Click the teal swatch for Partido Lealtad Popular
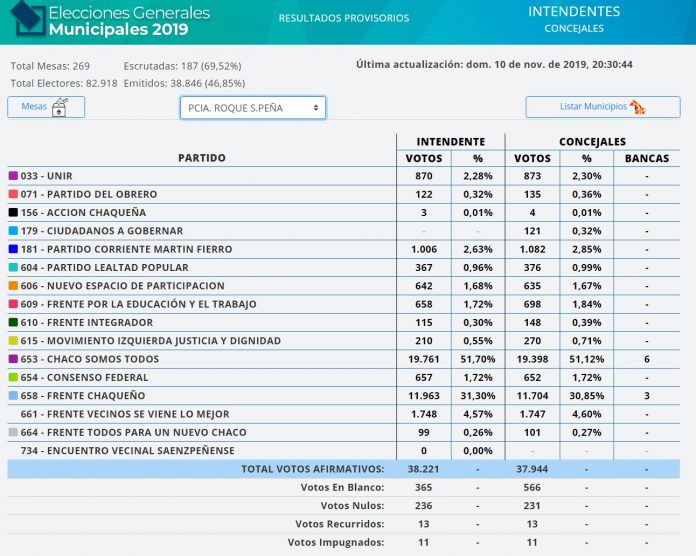Image resolution: width=696 pixels, height=556 pixels. 13,267
